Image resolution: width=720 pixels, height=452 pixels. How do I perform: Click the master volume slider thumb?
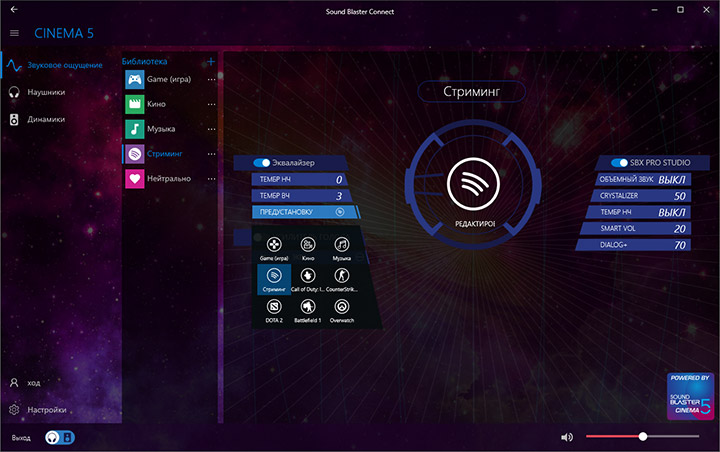[x=643, y=436]
